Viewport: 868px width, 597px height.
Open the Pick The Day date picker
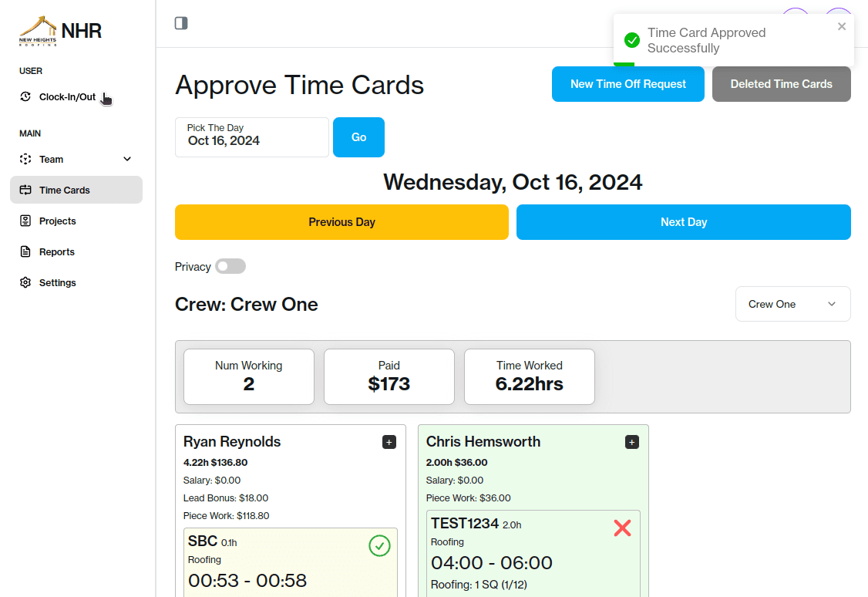coord(251,137)
